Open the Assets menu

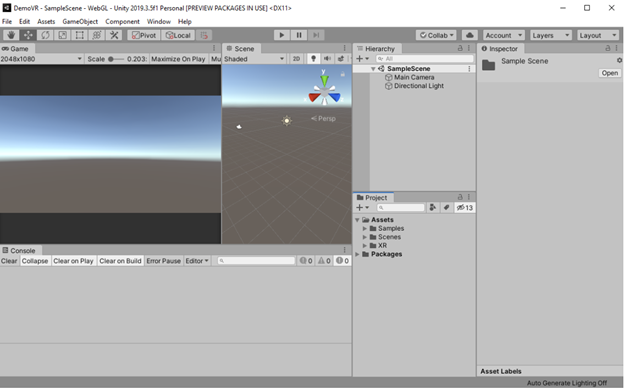46,22
